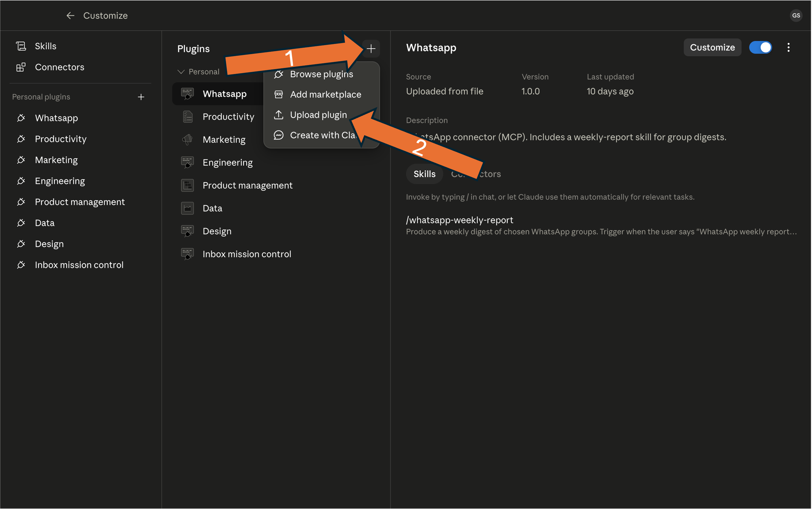Select Product management in the sidebar
812x509 pixels.
(x=80, y=202)
